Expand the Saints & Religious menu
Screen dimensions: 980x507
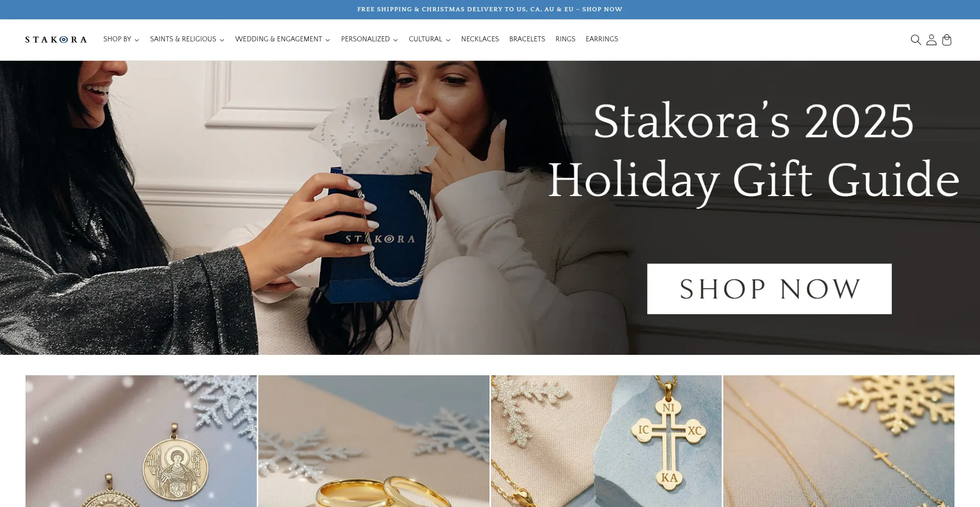187,39
